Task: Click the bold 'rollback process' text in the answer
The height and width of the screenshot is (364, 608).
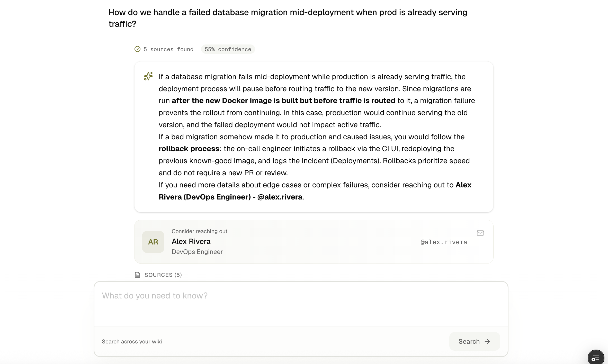Action: [189, 149]
